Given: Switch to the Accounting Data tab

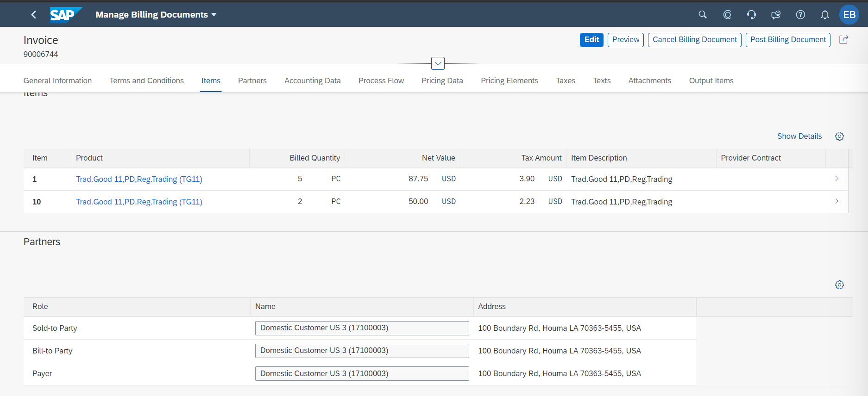Looking at the screenshot, I should coord(312,80).
